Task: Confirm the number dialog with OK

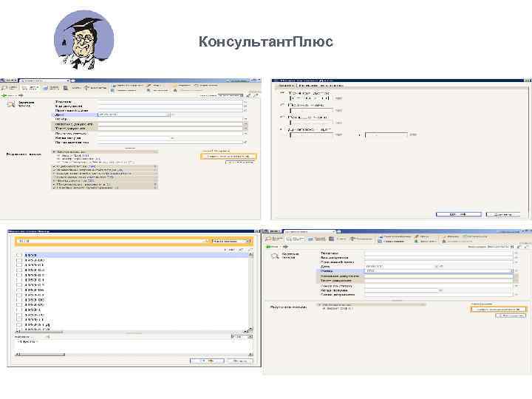Action: (207, 361)
